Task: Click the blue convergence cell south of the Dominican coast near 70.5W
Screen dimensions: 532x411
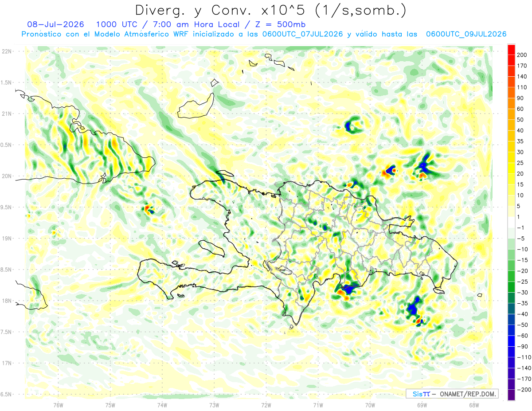Action: click(350, 290)
